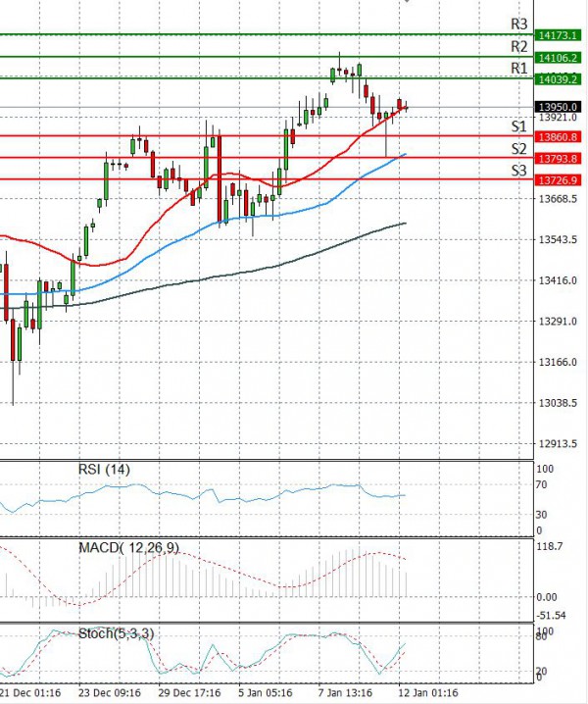Click the R3 resistance price label 14173.1

click(x=558, y=35)
